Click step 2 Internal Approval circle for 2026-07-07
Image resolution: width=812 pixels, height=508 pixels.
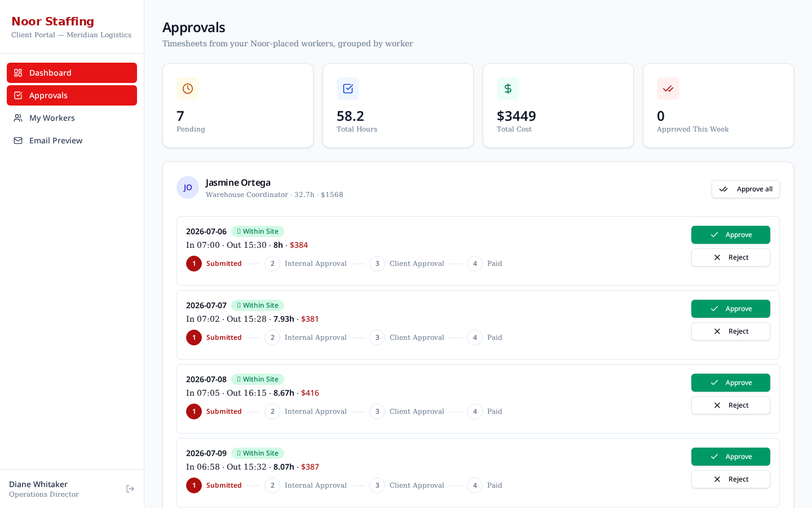coord(272,338)
